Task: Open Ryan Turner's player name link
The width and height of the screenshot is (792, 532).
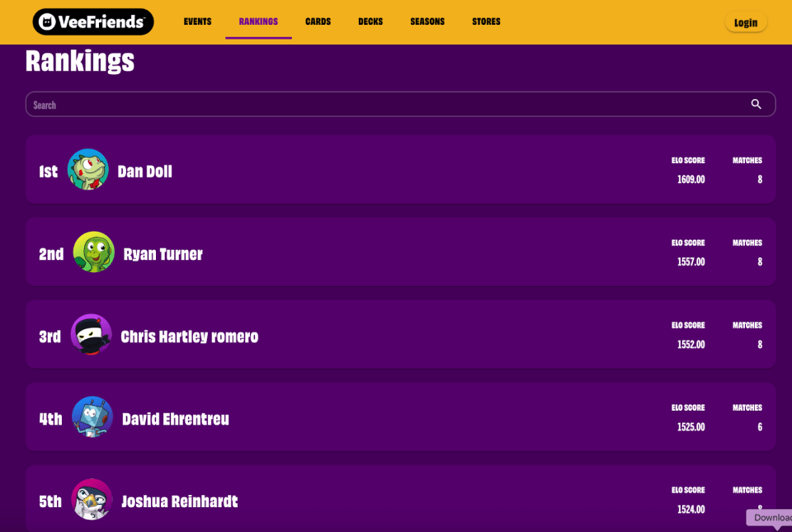Action: click(163, 254)
